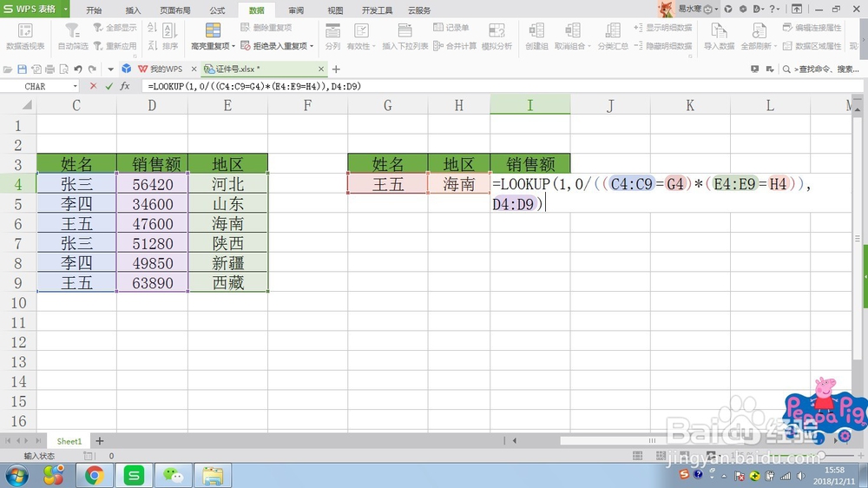Click the 分列 text to columns icon
The height and width of the screenshot is (488, 868).
[x=332, y=31]
